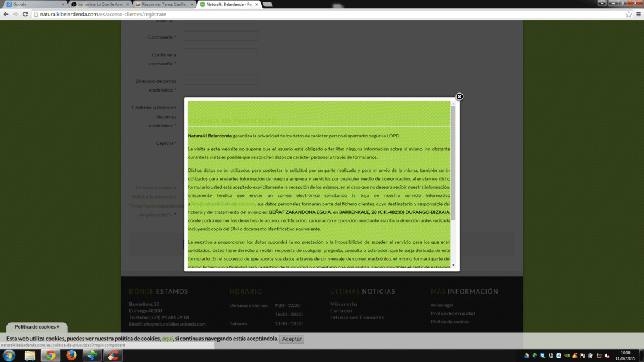Close the Google tab

coord(63,4)
